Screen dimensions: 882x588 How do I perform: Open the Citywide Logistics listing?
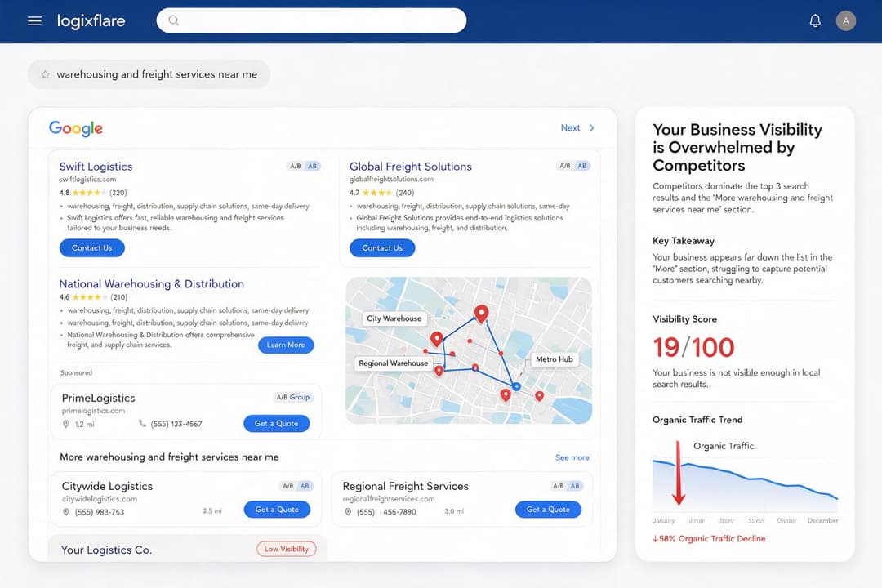pyautogui.click(x=107, y=486)
